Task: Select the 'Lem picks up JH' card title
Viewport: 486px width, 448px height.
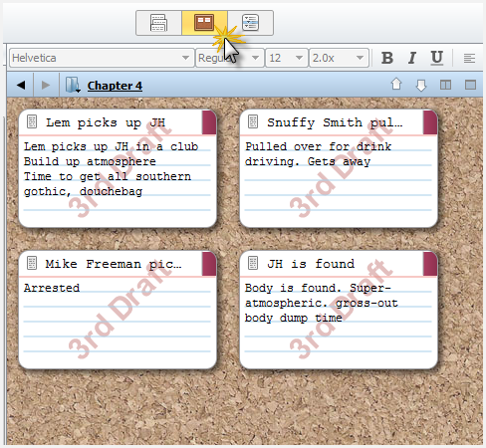Action: pyautogui.click(x=106, y=122)
